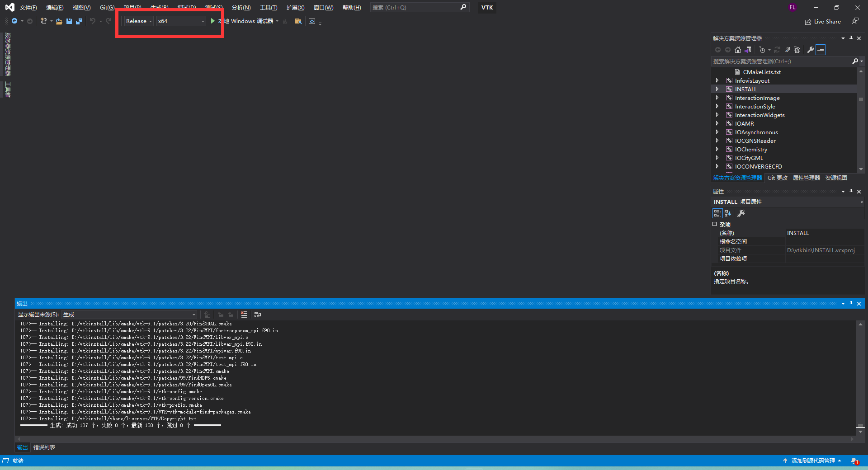This screenshot has width=868, height=470.
Task: Pin the 解决方案资源管理器 panel
Action: pos(851,38)
